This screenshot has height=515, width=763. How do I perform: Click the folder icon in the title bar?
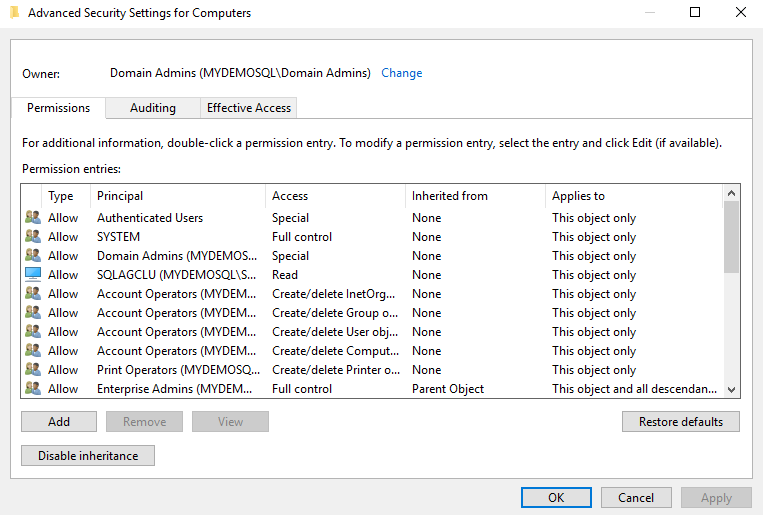(x=14, y=13)
